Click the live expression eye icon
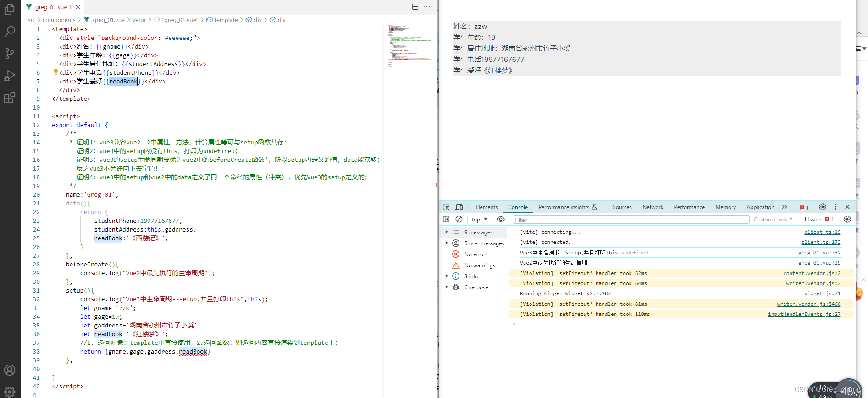The image size is (868, 398). (x=501, y=219)
